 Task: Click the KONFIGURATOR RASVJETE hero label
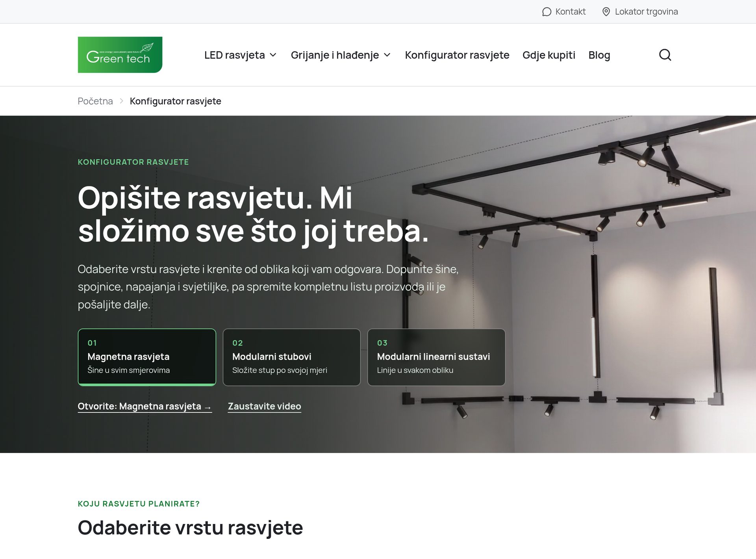coord(133,162)
